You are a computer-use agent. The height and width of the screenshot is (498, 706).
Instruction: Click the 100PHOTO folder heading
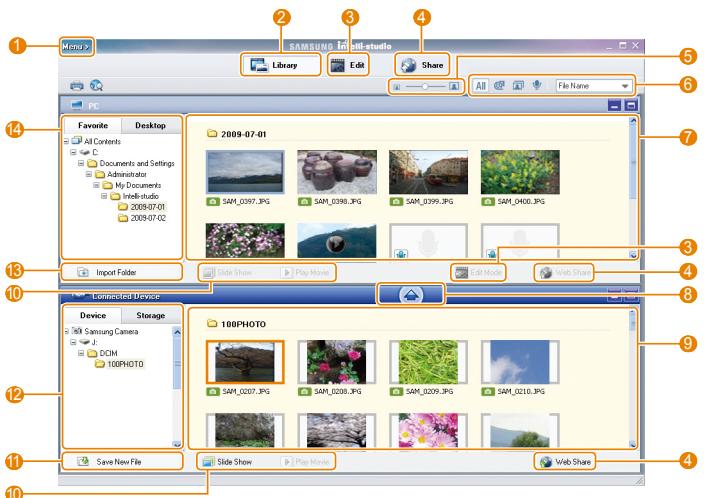pos(237,324)
